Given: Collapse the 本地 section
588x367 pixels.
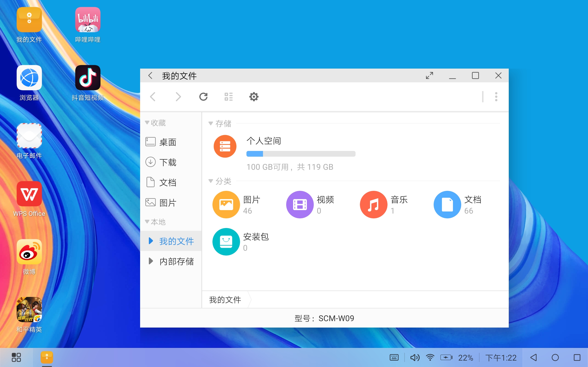Looking at the screenshot, I should 147,222.
